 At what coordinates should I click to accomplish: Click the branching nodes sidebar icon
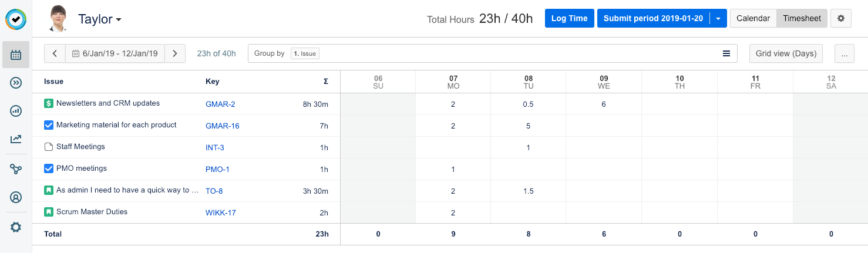point(16,170)
